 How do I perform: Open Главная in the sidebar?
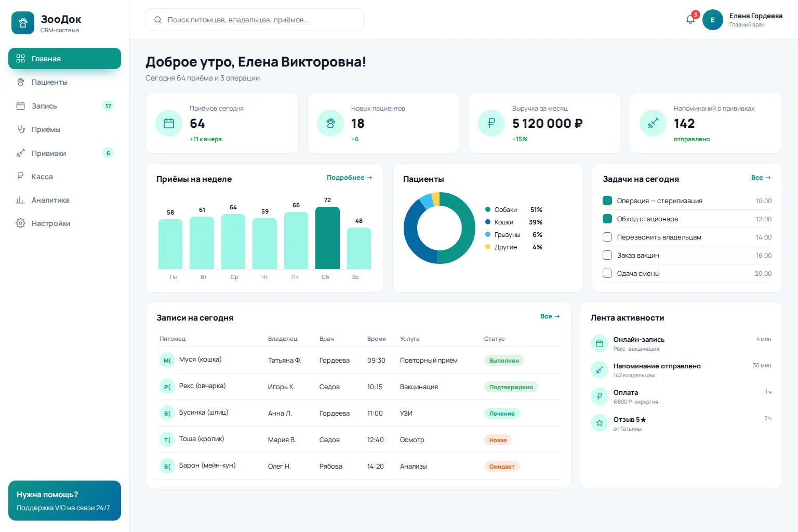pos(64,58)
